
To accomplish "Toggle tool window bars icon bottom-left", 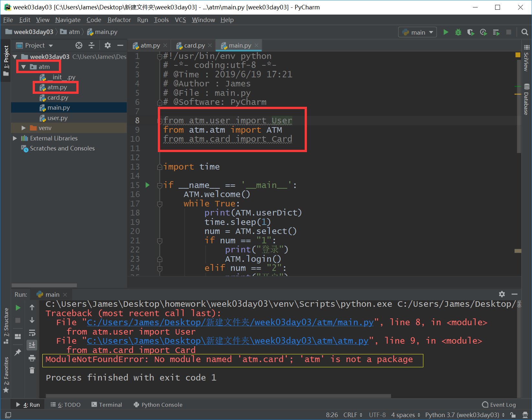I will [8, 415].
